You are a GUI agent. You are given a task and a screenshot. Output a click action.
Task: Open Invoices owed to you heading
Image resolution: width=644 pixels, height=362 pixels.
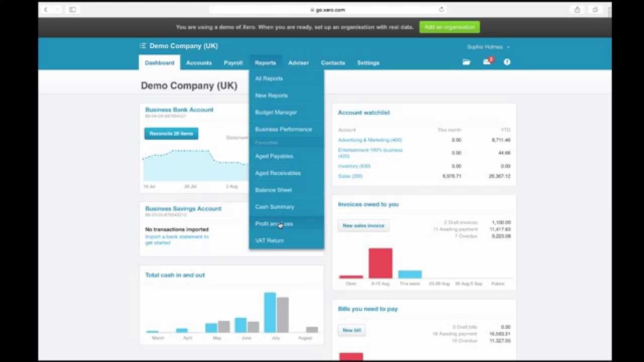[x=368, y=204]
